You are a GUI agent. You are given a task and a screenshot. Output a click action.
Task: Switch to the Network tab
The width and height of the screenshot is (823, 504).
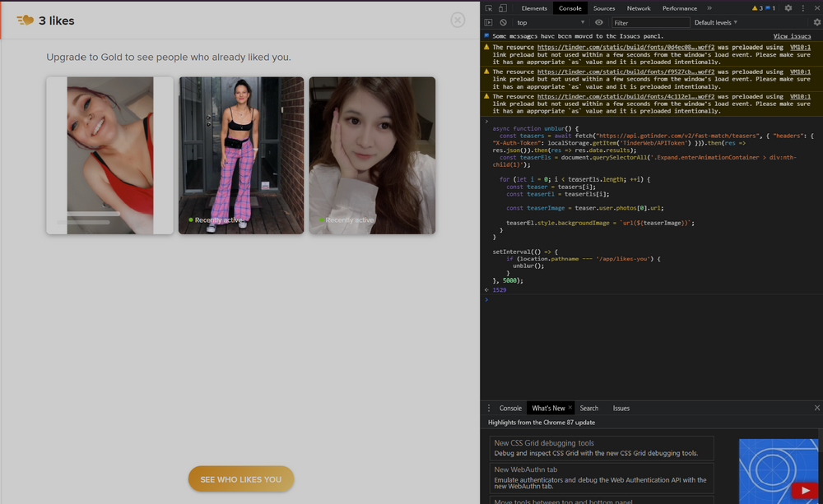[639, 8]
